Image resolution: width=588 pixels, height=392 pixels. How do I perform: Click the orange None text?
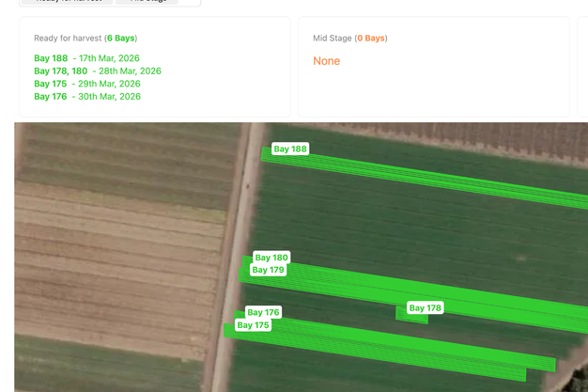[327, 61]
